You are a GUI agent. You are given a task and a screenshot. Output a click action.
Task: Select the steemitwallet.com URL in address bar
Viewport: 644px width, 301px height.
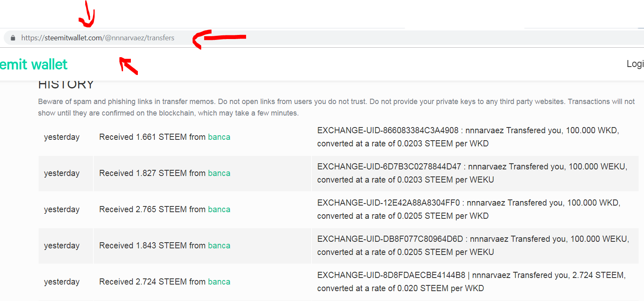pyautogui.click(x=98, y=38)
